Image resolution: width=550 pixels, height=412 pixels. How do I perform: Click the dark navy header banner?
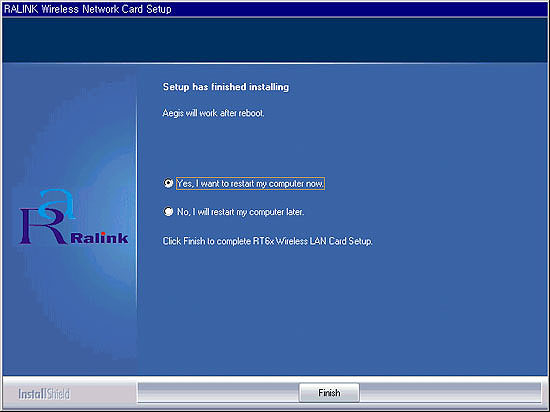(275, 40)
